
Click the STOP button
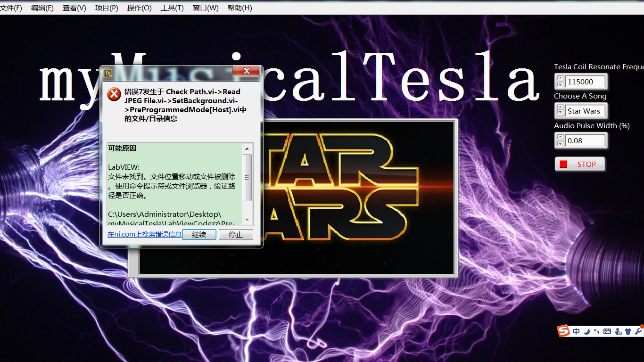(580, 164)
